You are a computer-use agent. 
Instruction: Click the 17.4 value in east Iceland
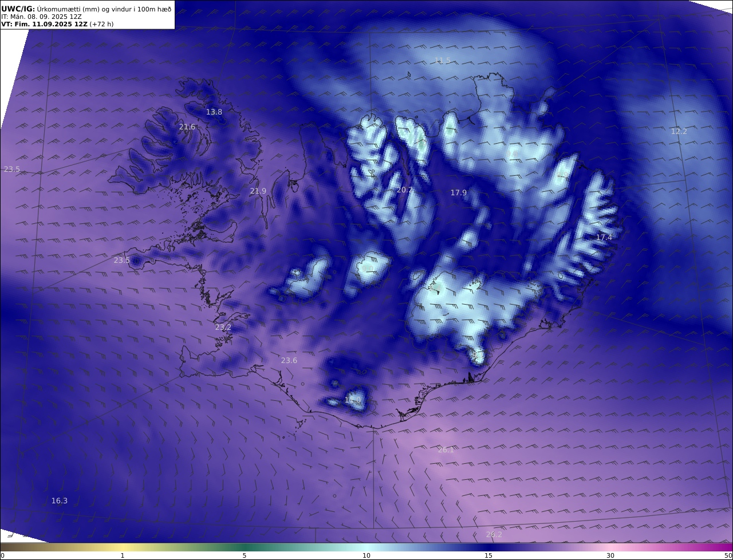pyautogui.click(x=604, y=237)
